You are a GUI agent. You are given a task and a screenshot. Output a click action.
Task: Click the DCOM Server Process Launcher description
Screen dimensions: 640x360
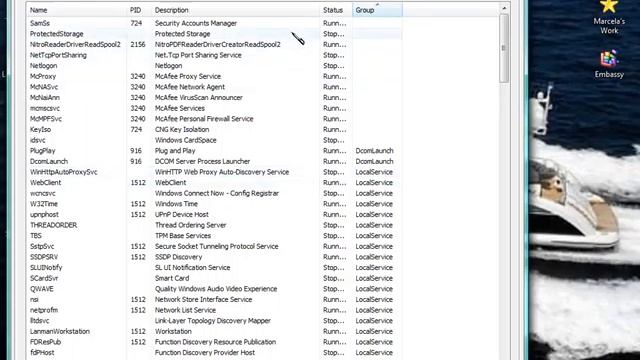click(202, 161)
